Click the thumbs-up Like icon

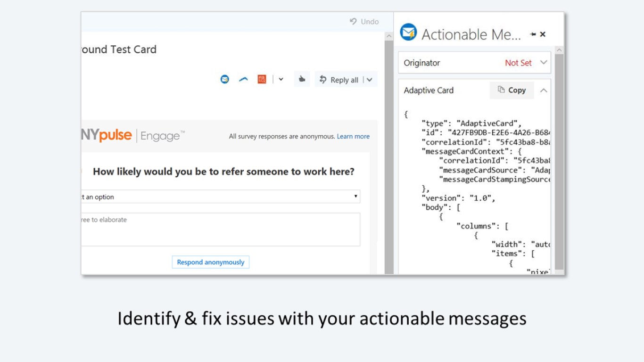click(302, 80)
